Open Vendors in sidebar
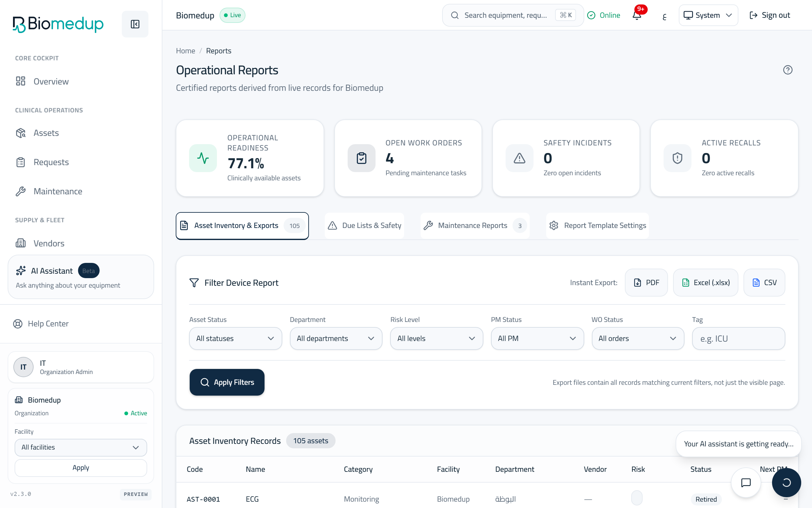Viewport: 812px width, 508px height. (x=81, y=243)
